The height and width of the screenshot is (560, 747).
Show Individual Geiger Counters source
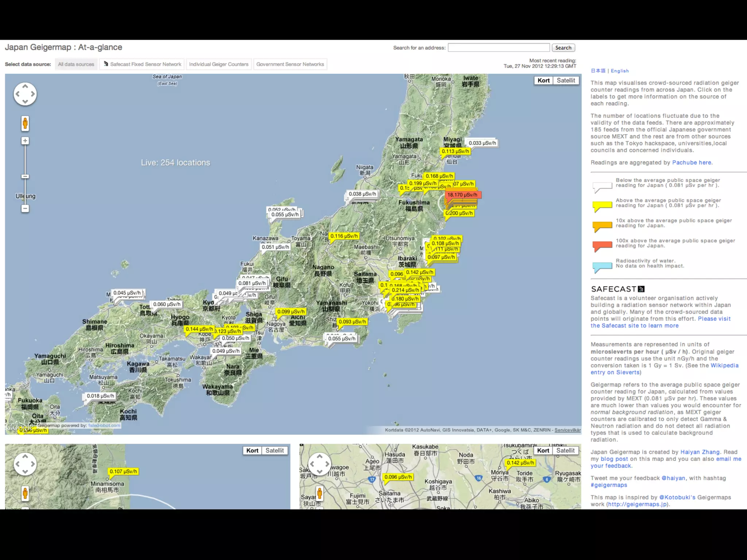[218, 64]
